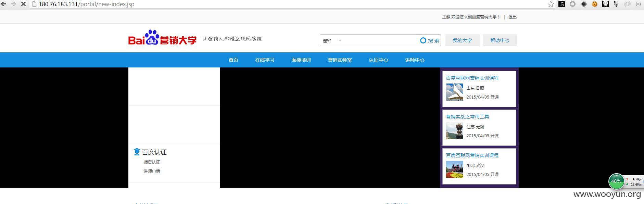The width and height of the screenshot is (644, 204).
Task: Click the 2015/04/05 开课 date in 湖北 武汉 card
Action: pyautogui.click(x=482, y=175)
